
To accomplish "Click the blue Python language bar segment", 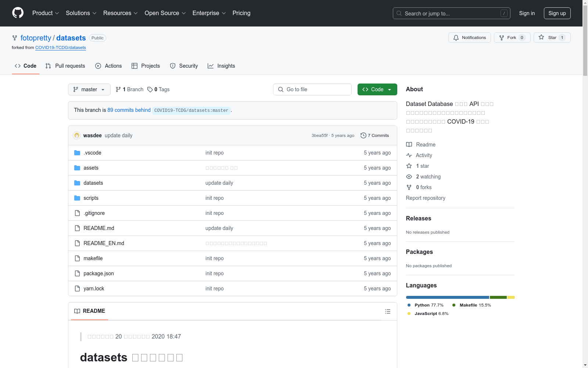I will pyautogui.click(x=448, y=297).
